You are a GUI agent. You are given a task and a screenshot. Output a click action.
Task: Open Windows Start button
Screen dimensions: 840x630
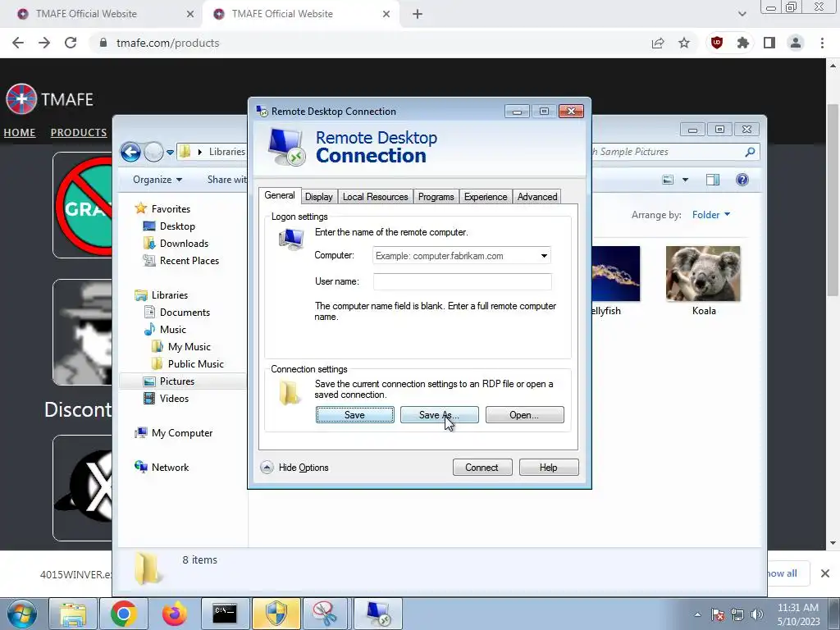pos(21,614)
